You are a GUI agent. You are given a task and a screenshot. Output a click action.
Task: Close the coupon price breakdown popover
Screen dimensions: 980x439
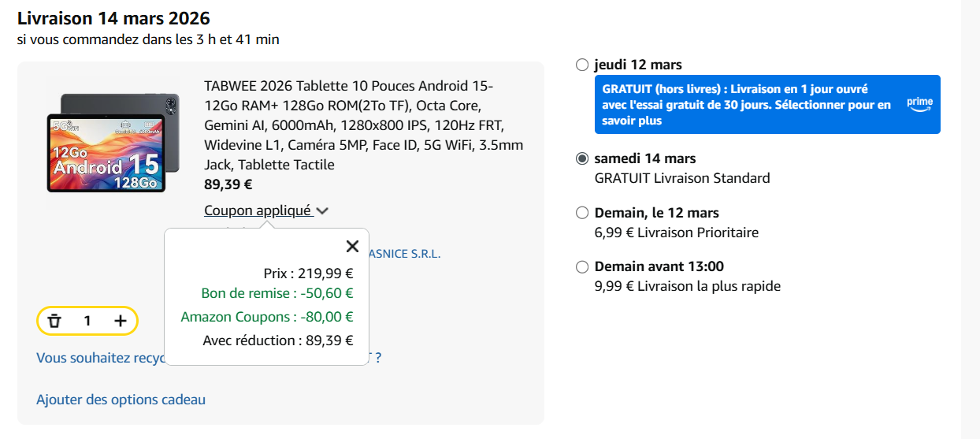pos(352,247)
